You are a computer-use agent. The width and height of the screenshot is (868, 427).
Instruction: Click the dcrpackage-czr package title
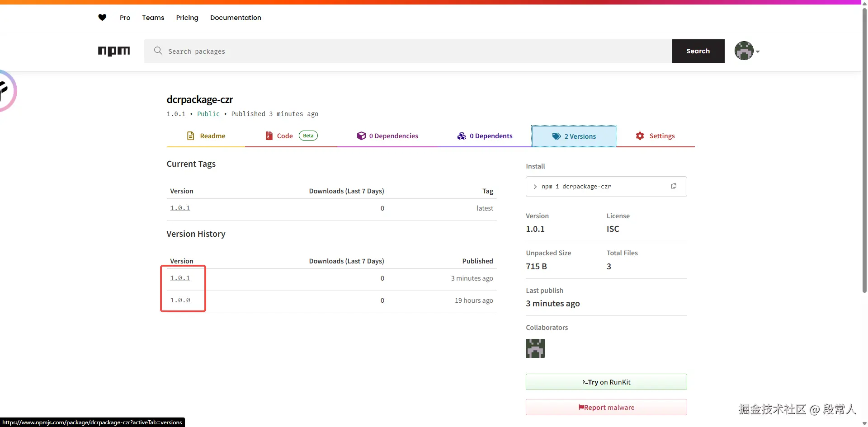pos(200,99)
